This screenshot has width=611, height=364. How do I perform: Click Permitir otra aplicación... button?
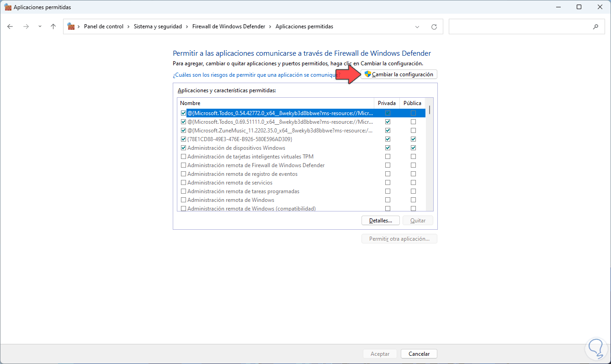tap(399, 239)
